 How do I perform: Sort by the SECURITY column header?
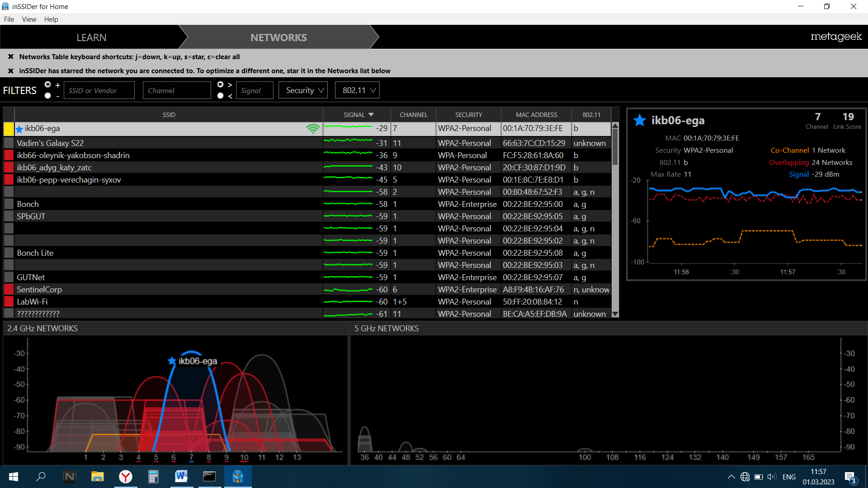click(x=468, y=115)
